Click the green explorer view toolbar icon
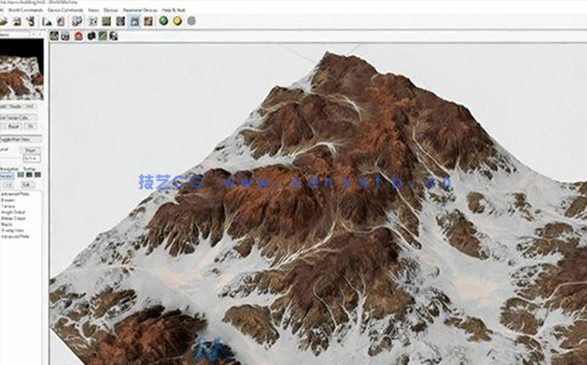Screen dimensions: 587x365 pos(106,21)
